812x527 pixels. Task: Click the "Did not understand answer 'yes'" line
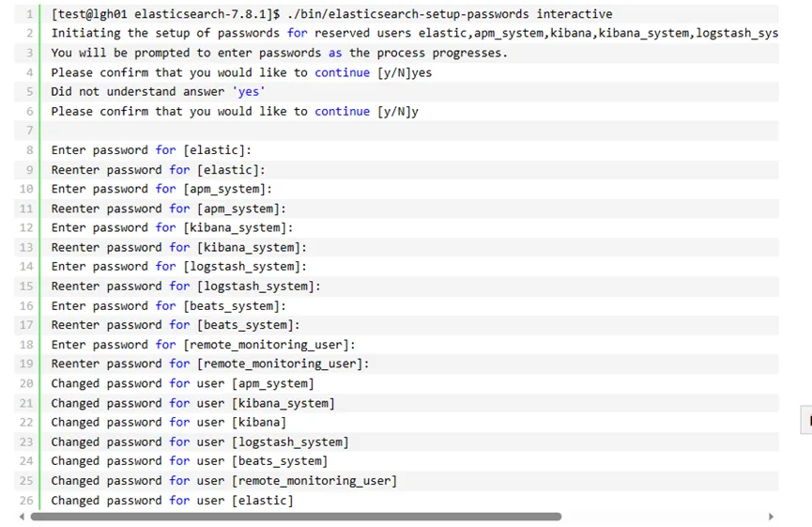(x=158, y=92)
